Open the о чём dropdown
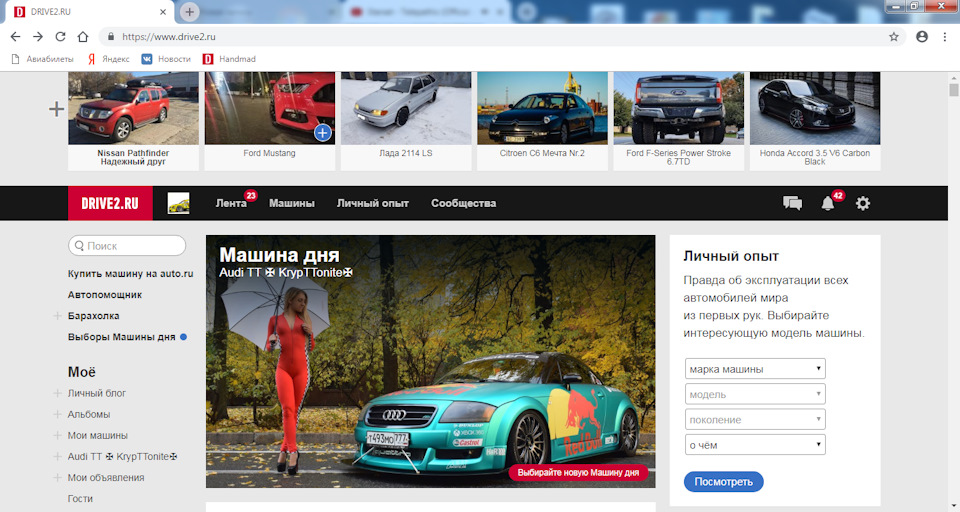 point(755,445)
